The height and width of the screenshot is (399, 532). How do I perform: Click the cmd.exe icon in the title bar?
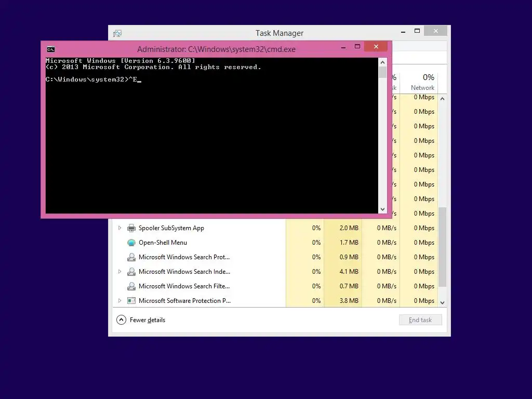click(x=51, y=49)
